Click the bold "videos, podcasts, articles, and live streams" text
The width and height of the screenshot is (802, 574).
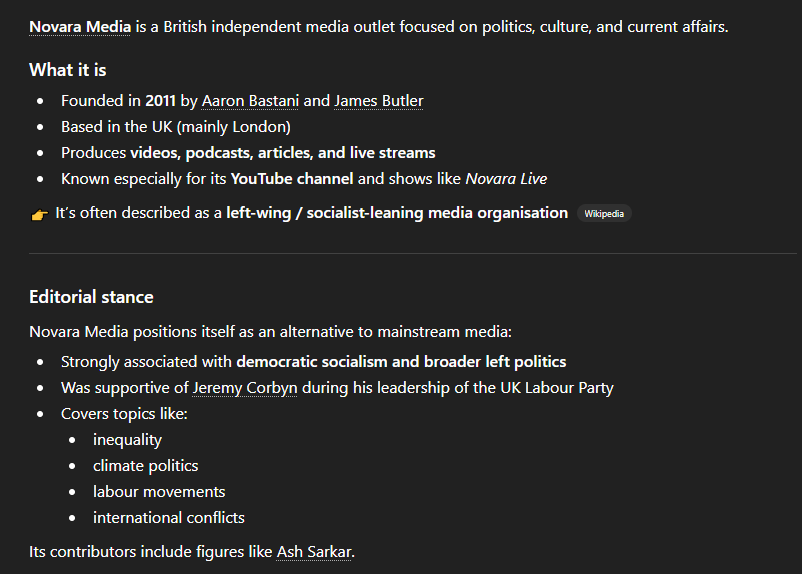[x=283, y=153]
